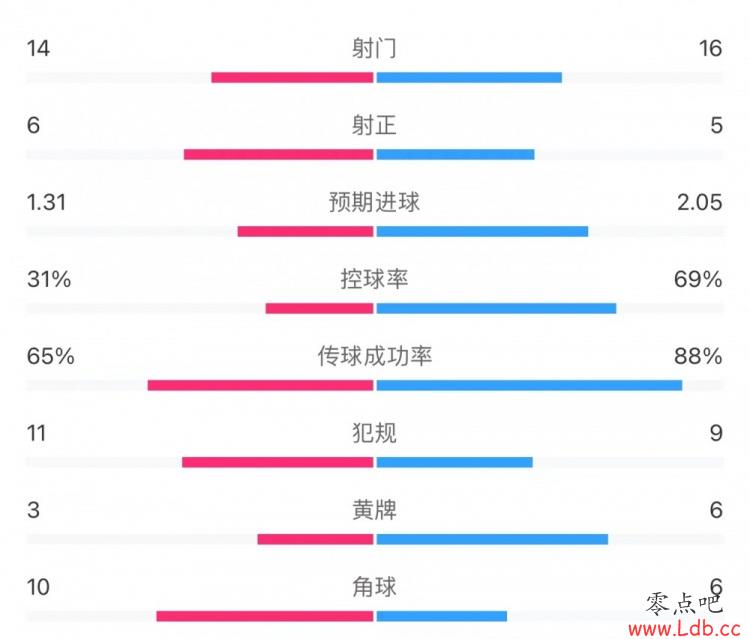This screenshot has width=750, height=639.
Task: Click the 零点吧 watermark logo
Action: [x=684, y=604]
